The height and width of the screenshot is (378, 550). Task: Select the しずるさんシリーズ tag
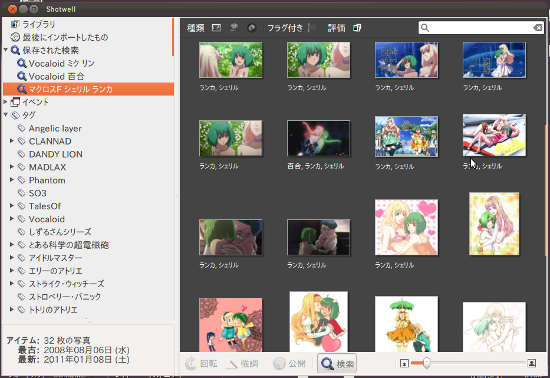88,232
